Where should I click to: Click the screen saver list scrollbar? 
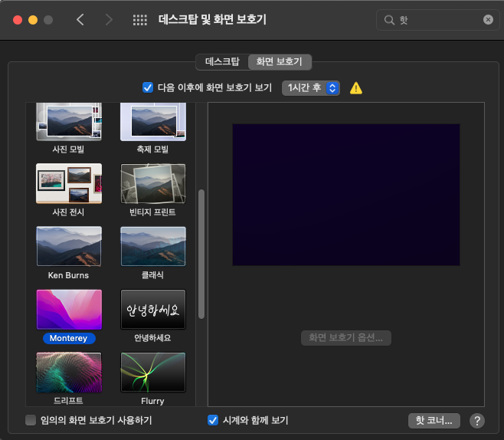pyautogui.click(x=201, y=254)
